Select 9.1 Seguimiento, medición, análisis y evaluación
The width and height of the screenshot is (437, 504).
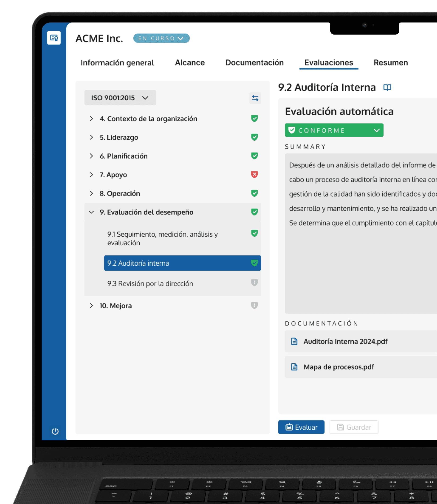point(162,238)
